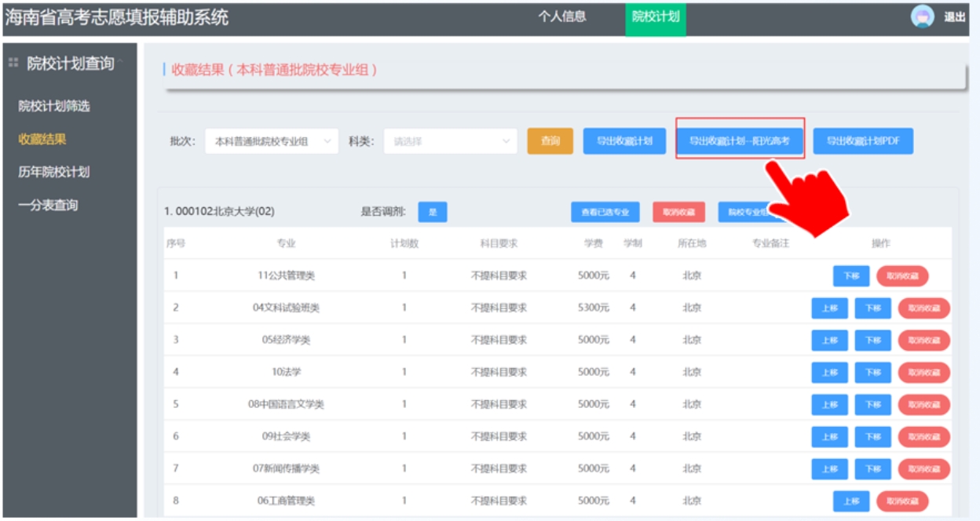980x521 pixels.
Task: Switch to the 个人信息 tab
Action: tap(561, 16)
